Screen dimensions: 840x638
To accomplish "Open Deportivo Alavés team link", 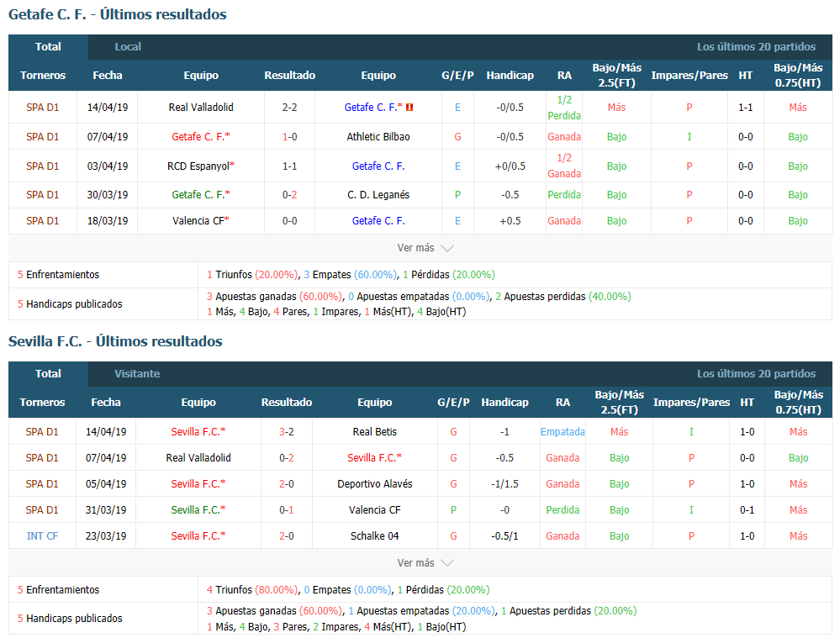I will [x=375, y=483].
